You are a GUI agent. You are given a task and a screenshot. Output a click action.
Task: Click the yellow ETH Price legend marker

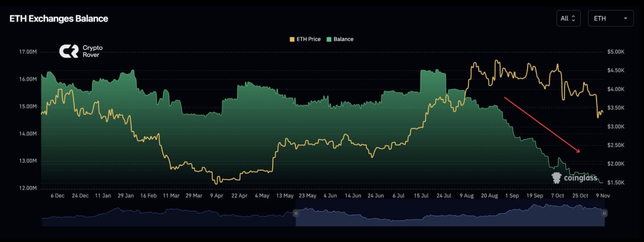pyautogui.click(x=292, y=39)
